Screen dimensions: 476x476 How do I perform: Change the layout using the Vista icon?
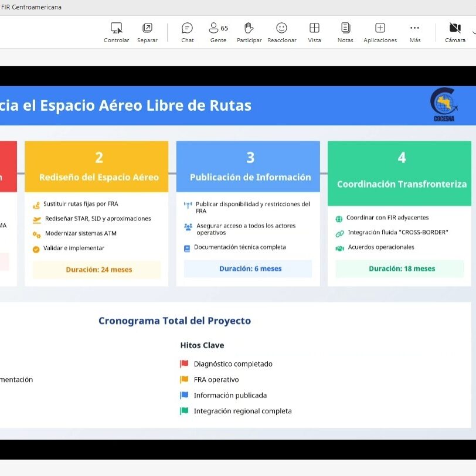(314, 28)
